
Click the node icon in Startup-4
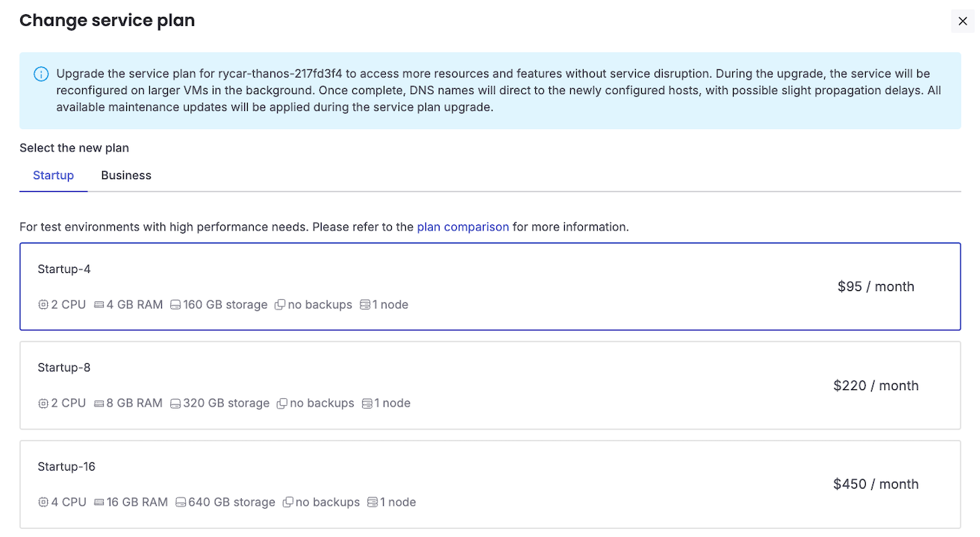365,304
